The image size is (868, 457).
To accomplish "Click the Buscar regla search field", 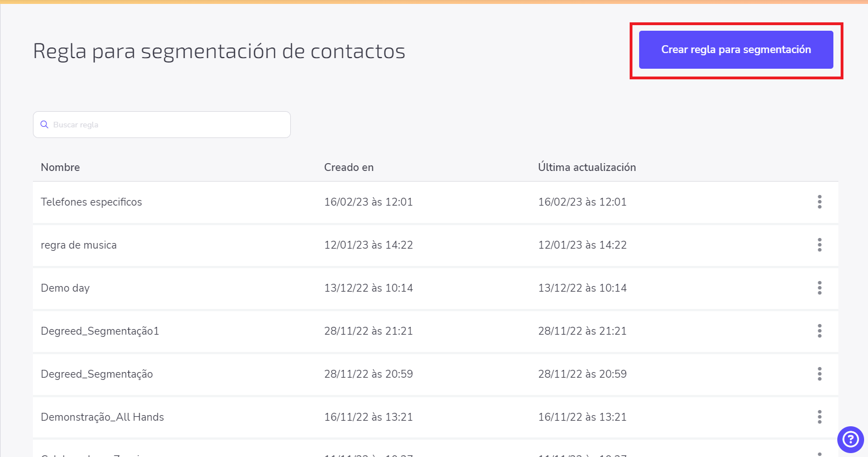I will 161,124.
